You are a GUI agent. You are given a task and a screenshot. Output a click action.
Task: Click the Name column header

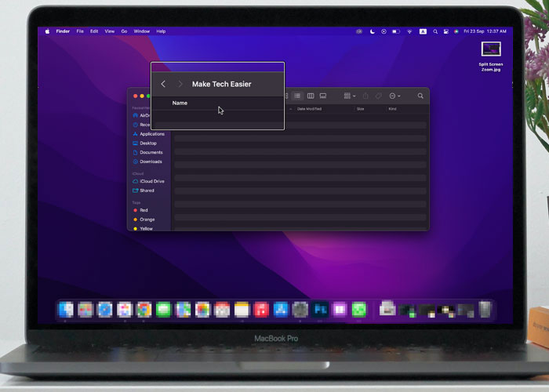tap(180, 103)
